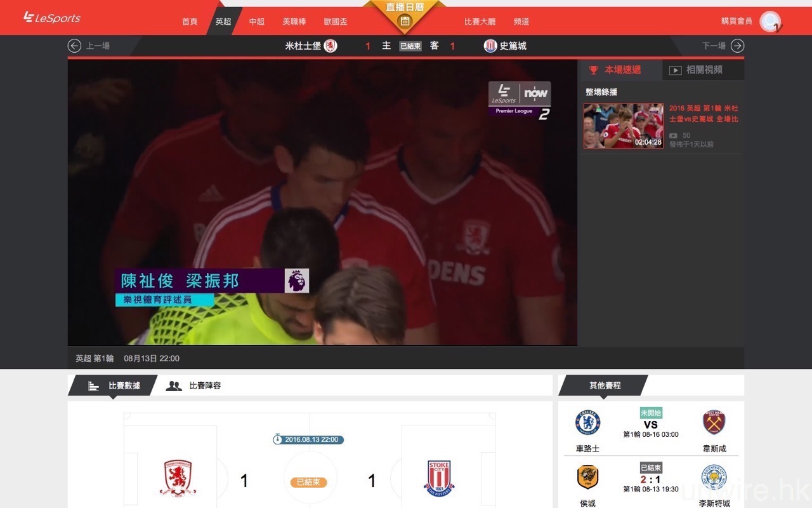Click the Chelsea team logo

pyautogui.click(x=587, y=423)
